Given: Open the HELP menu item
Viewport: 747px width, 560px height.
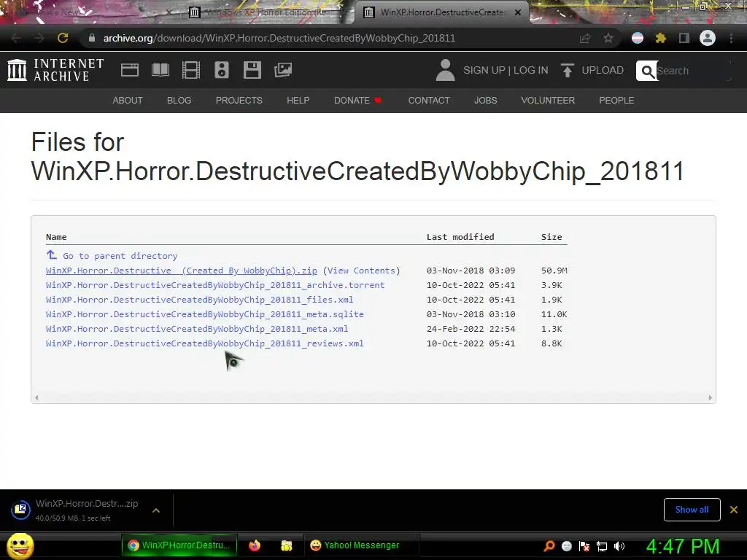Looking at the screenshot, I should point(298,101).
